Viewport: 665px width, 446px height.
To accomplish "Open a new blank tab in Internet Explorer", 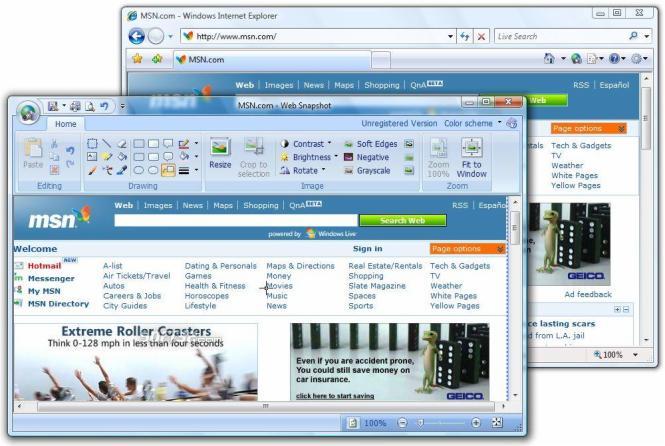I will point(381,60).
